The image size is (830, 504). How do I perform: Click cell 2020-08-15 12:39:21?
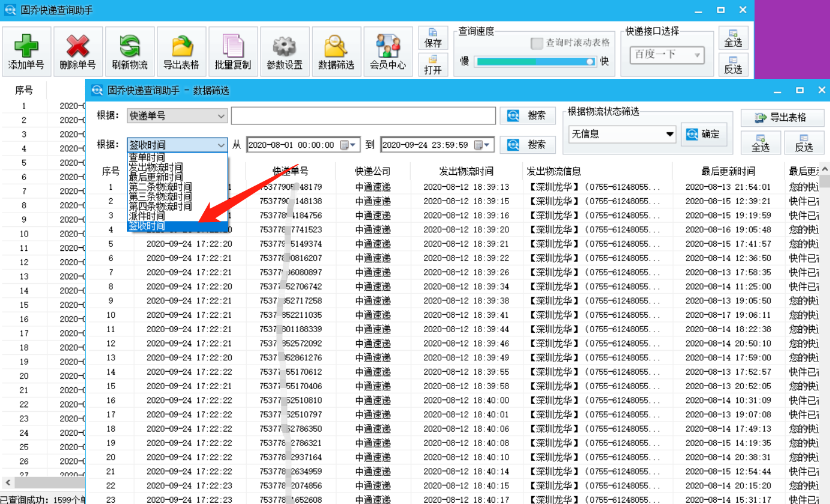click(x=728, y=201)
